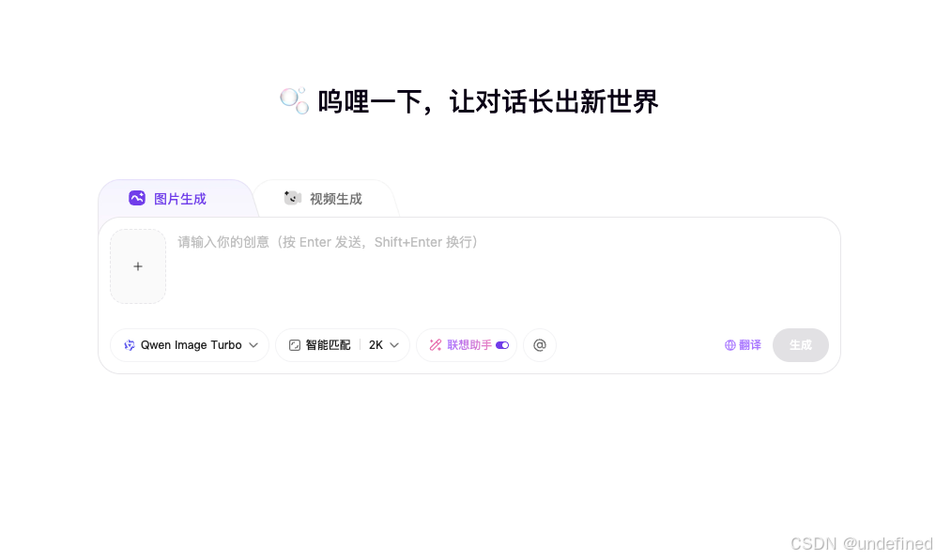Expand the 2K resolution dropdown
The image size is (936, 560).
coord(384,345)
